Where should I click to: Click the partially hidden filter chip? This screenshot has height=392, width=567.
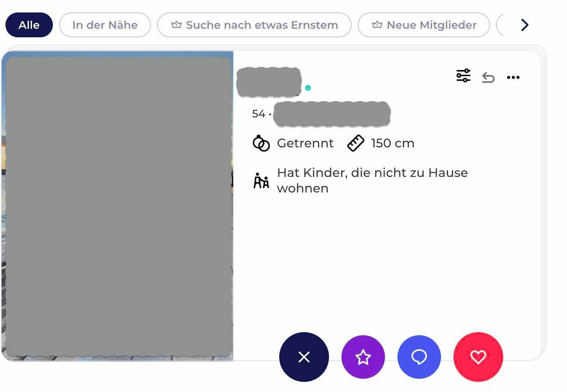tap(500, 25)
